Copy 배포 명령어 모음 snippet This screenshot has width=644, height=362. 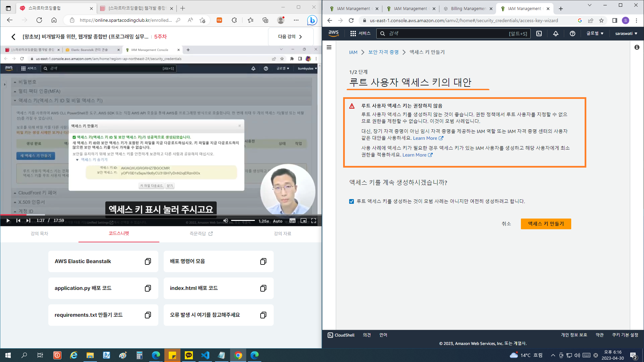(263, 261)
